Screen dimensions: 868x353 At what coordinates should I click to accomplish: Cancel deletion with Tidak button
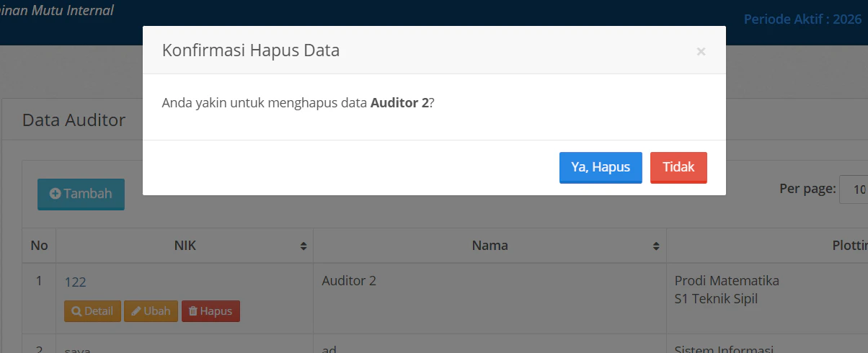pos(678,167)
